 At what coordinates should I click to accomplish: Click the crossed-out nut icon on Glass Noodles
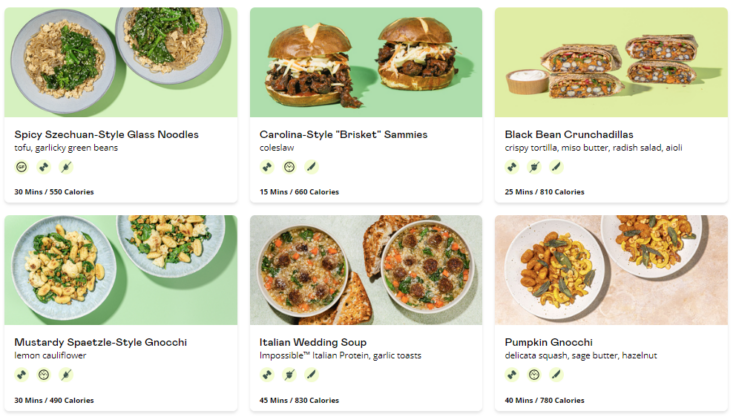coord(66,167)
